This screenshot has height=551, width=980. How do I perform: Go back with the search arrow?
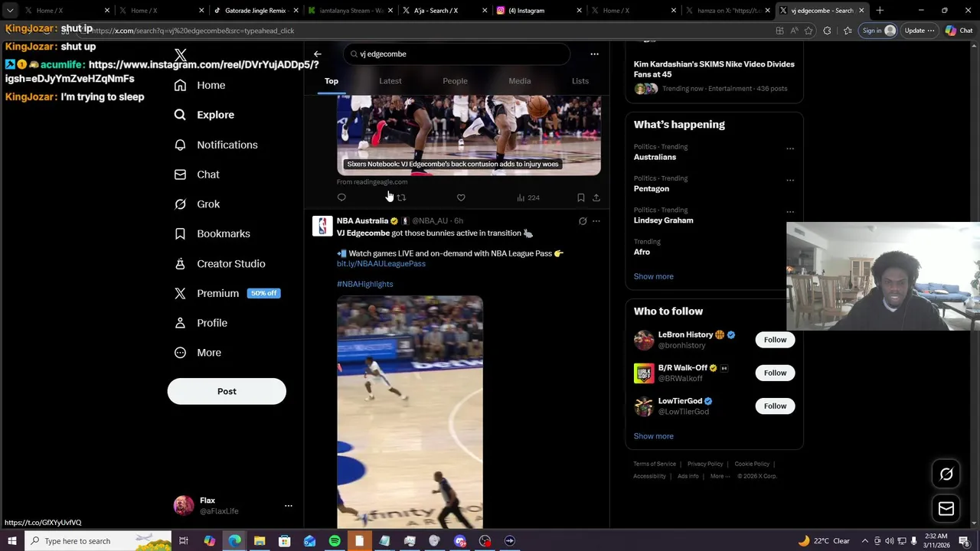(318, 54)
